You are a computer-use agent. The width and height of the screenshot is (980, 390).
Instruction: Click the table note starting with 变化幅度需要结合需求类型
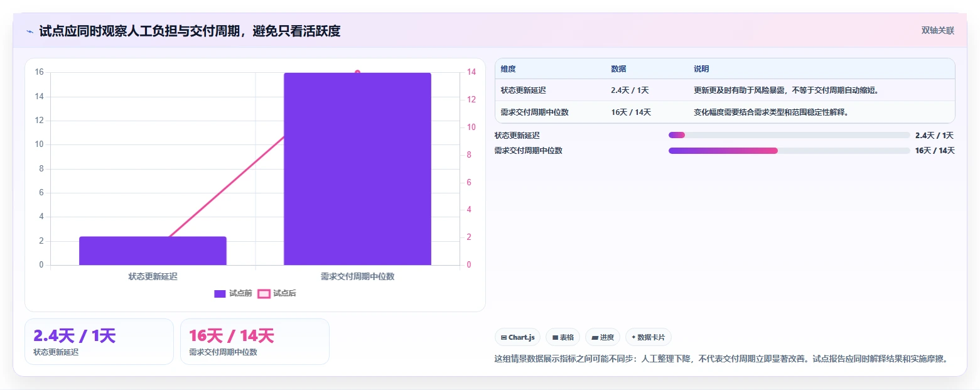click(771, 112)
